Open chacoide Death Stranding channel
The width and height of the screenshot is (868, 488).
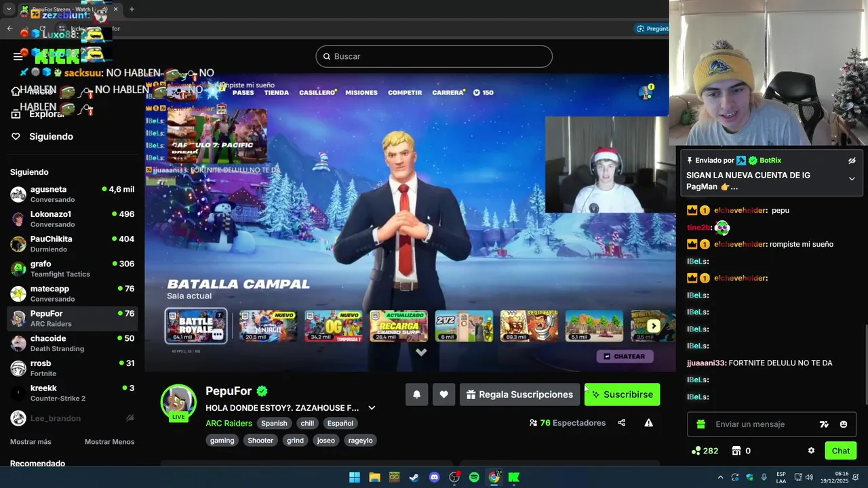click(73, 344)
